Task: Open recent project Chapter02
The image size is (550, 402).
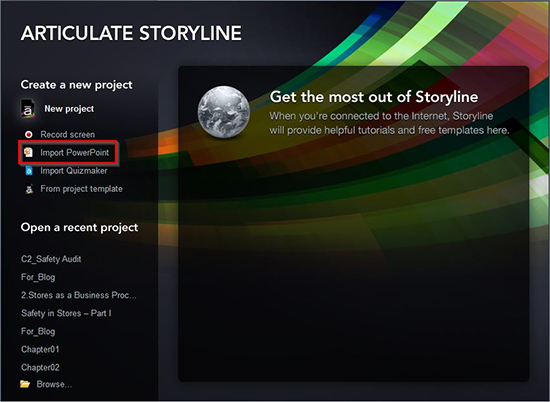Action: (x=40, y=367)
